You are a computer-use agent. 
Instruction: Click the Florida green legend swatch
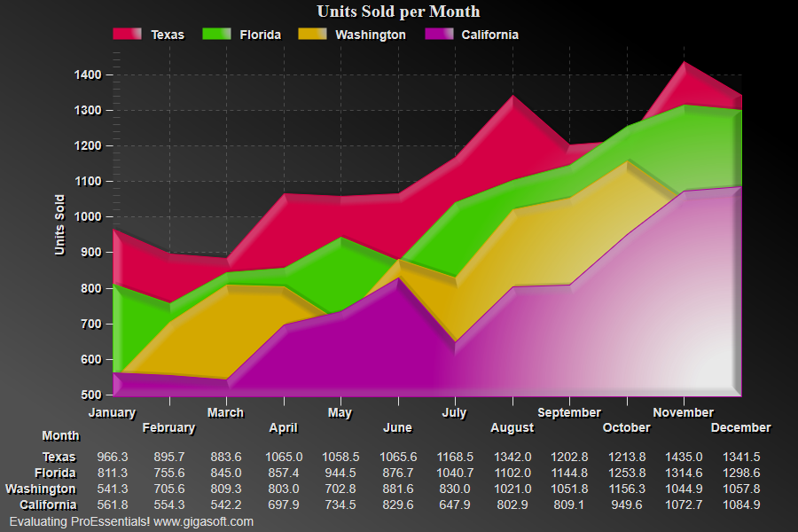tap(216, 34)
